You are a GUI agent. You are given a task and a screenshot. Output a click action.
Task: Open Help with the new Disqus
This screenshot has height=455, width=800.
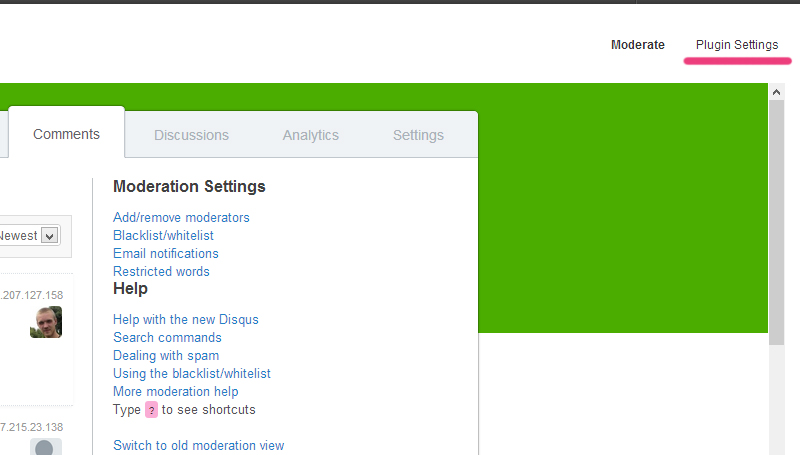[x=185, y=319]
